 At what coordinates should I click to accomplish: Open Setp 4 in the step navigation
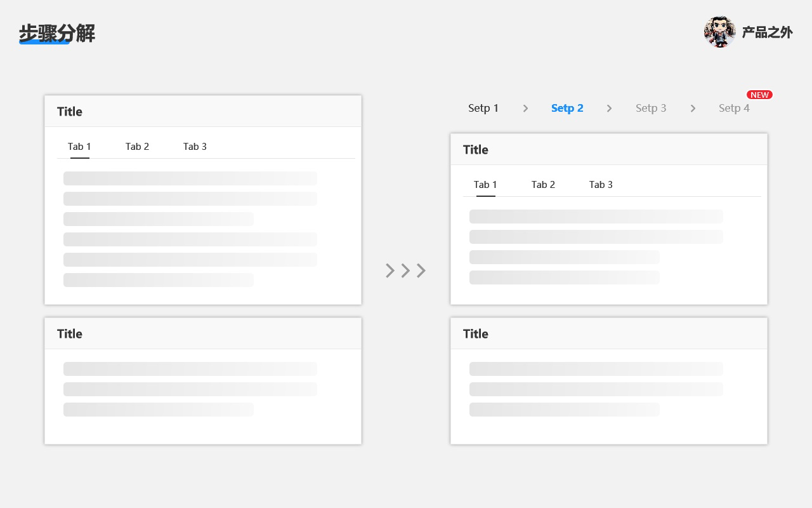734,109
